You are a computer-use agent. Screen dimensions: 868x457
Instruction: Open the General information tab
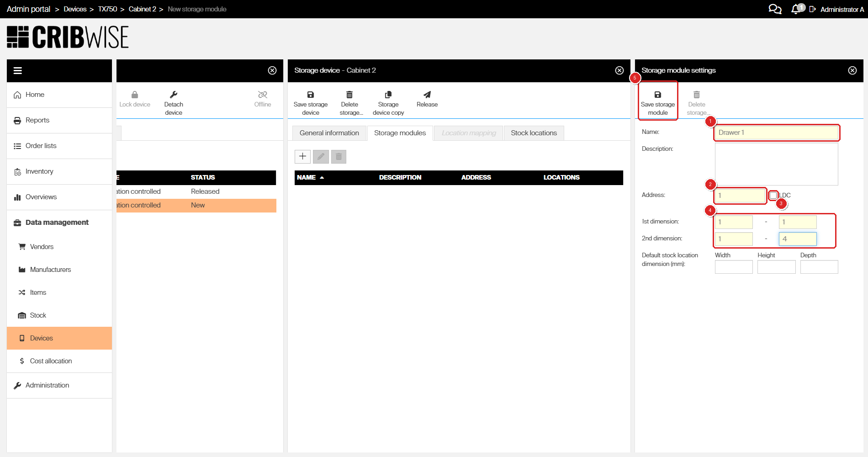tap(329, 133)
